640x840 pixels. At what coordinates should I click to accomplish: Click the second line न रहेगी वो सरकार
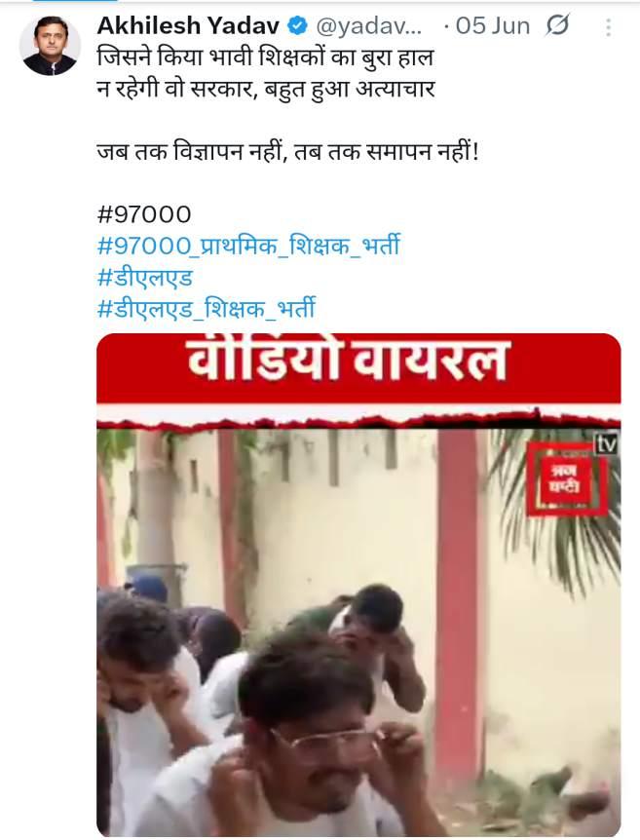coord(266,89)
